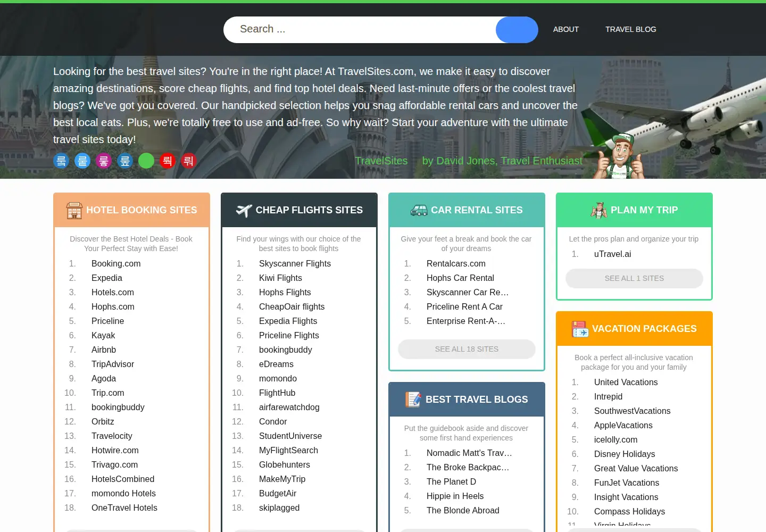This screenshot has height=532, width=766.
Task: Click the ticket icon beside Vacation Packages
Action: coord(580,329)
